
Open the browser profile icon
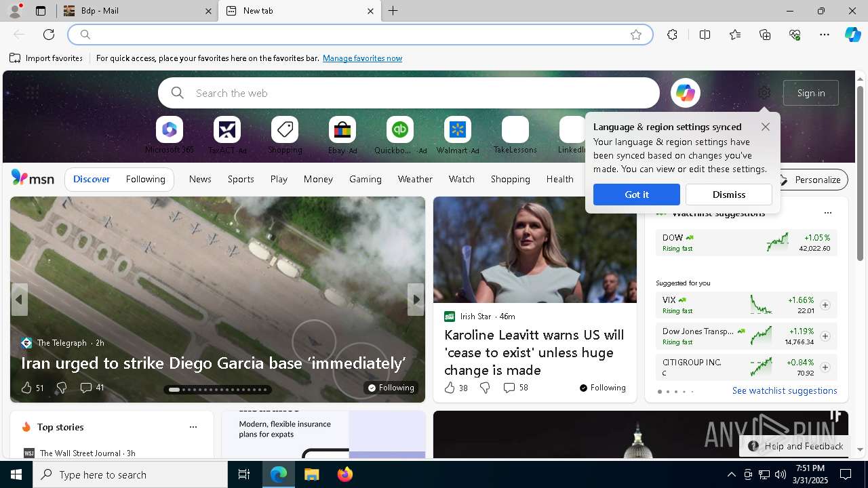14,11
